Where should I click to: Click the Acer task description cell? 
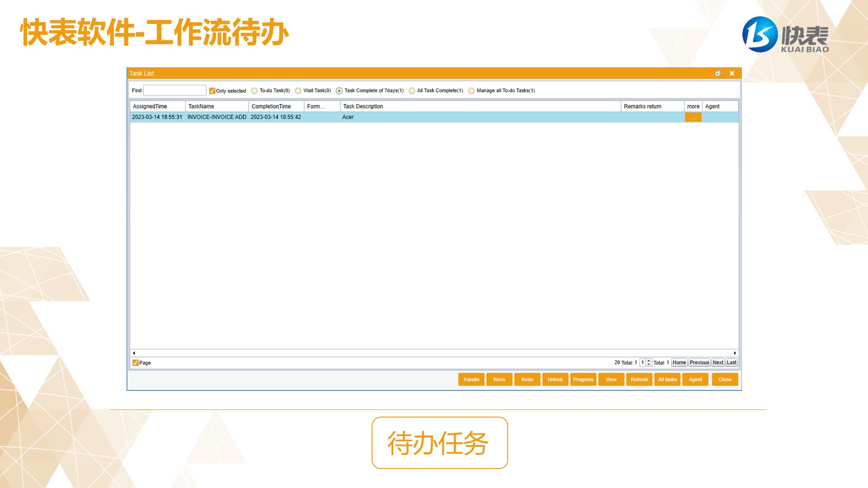481,117
